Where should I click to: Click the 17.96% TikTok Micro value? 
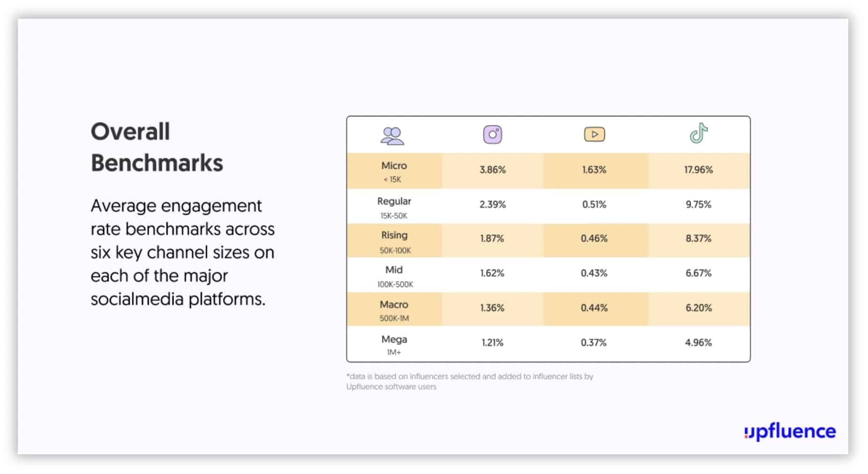pyautogui.click(x=698, y=170)
